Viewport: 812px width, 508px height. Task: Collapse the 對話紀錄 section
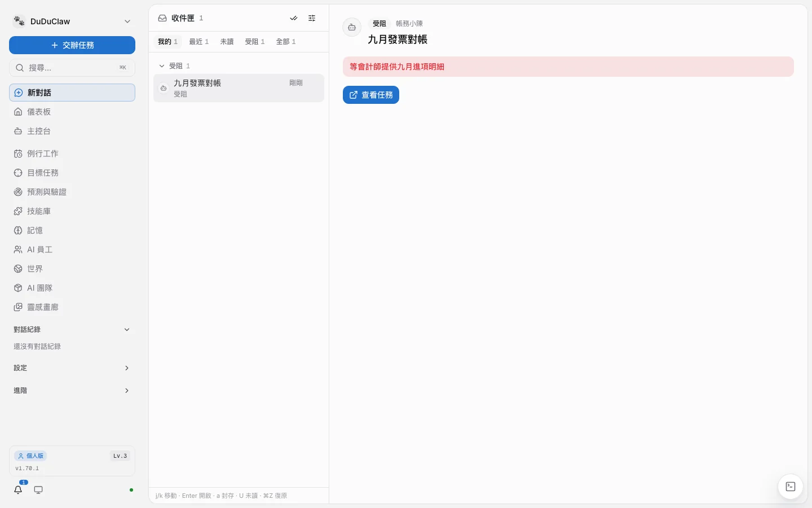(127, 330)
